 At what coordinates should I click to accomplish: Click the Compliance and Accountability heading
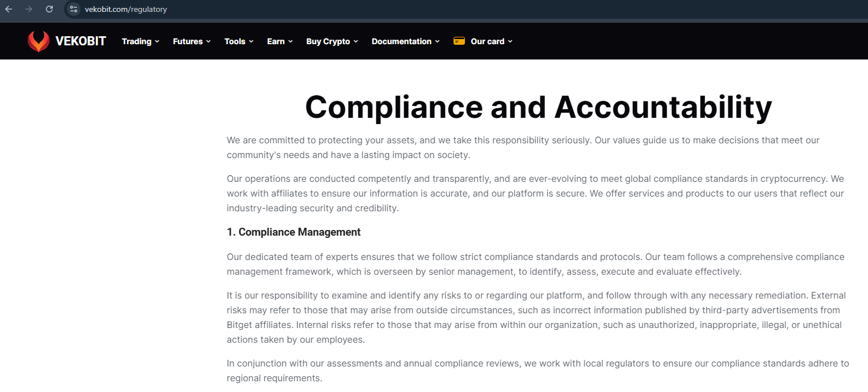coord(538,106)
